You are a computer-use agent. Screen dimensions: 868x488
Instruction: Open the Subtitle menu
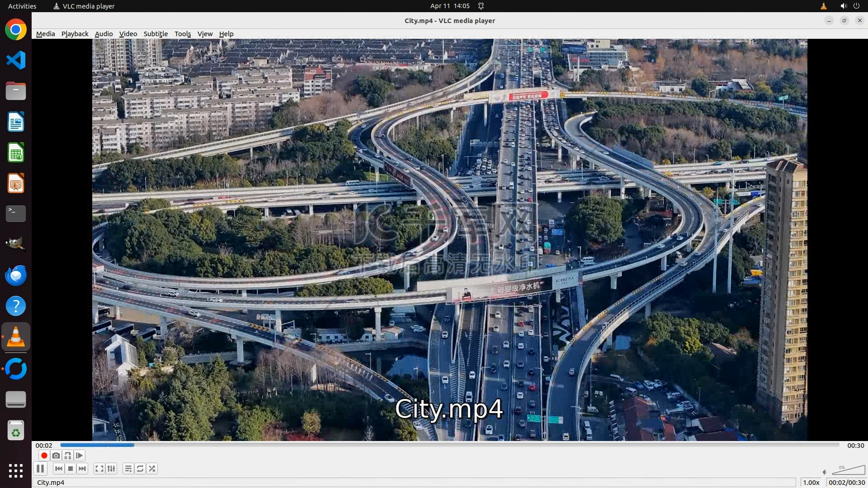(156, 34)
